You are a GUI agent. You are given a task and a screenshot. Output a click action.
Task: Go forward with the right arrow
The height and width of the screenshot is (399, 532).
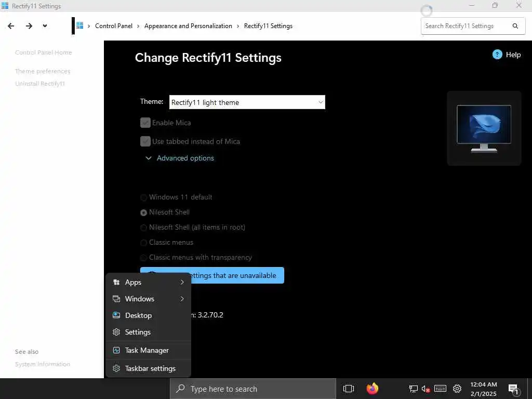pos(29,26)
